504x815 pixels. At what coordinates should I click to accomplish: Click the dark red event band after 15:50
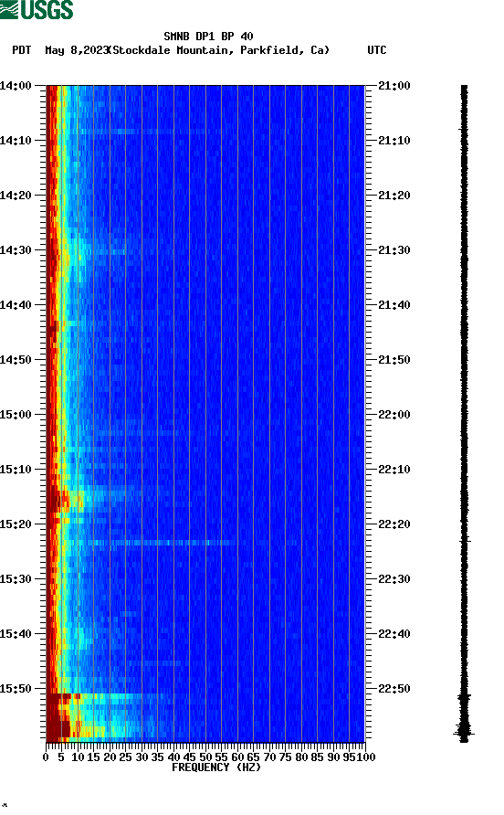point(58,716)
